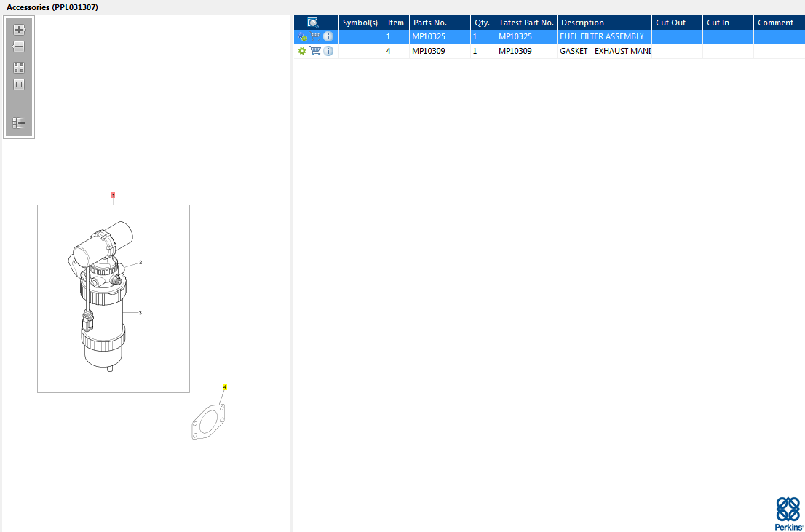The width and height of the screenshot is (805, 532).
Task: Click callout number 3 on the diagram
Action: point(140,313)
